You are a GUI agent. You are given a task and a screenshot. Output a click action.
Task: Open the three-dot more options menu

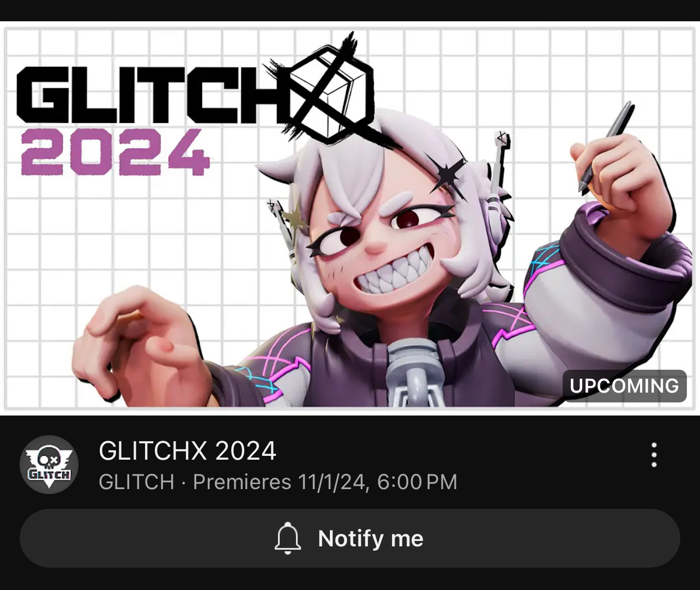(654, 455)
